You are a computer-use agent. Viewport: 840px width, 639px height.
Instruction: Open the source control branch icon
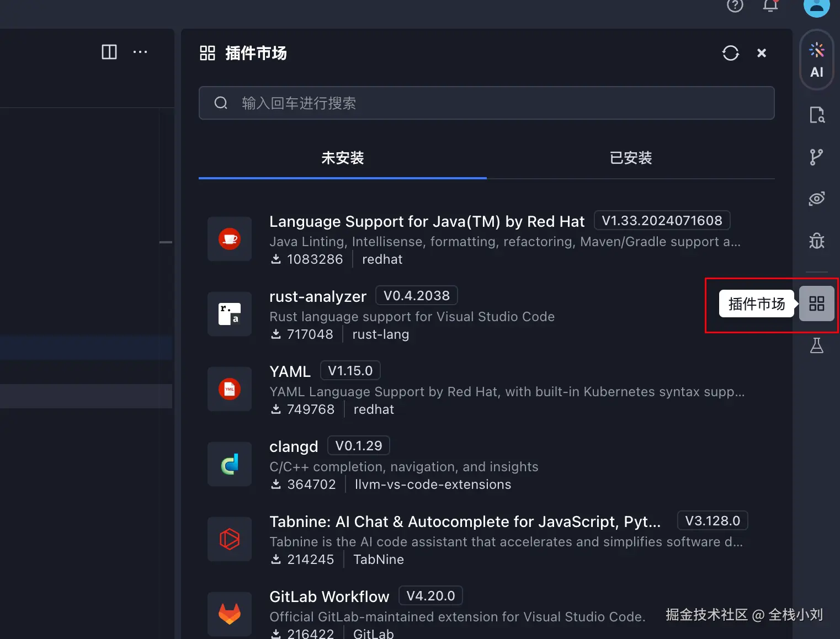pyautogui.click(x=816, y=157)
